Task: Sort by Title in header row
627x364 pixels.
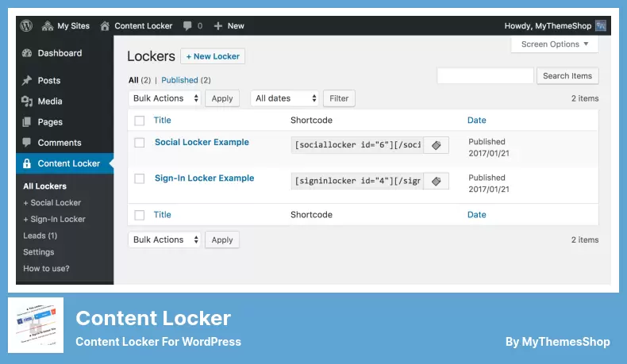Action: click(x=163, y=121)
